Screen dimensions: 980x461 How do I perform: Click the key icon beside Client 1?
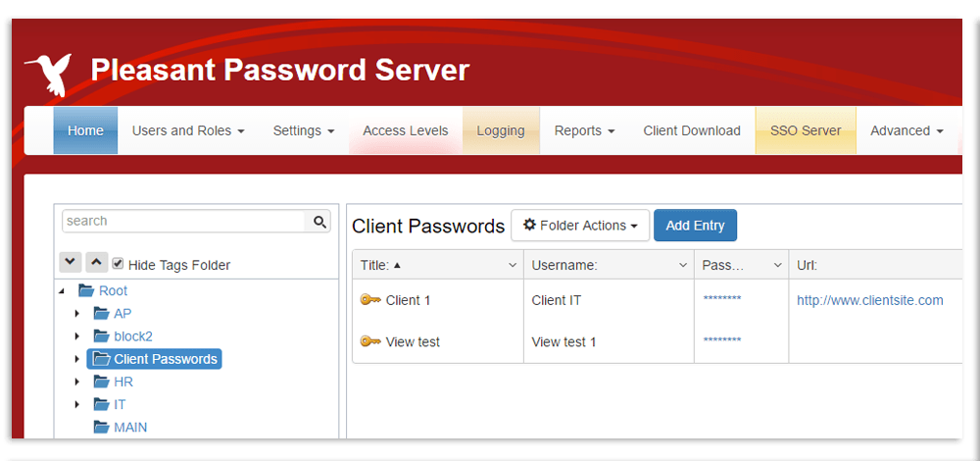click(x=370, y=300)
